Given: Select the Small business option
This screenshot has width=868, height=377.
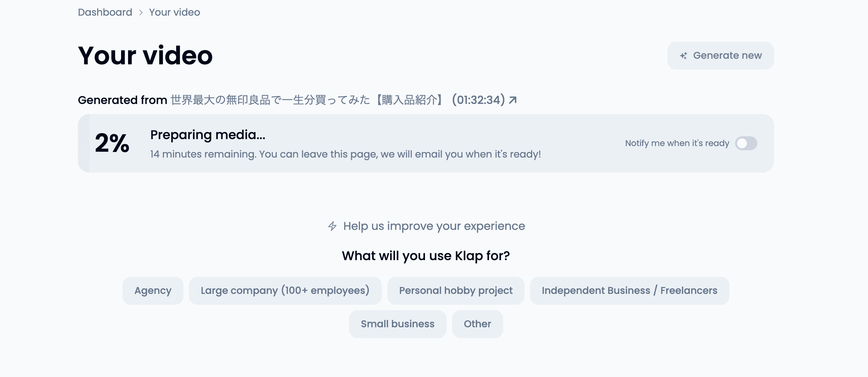Looking at the screenshot, I should coord(397,324).
